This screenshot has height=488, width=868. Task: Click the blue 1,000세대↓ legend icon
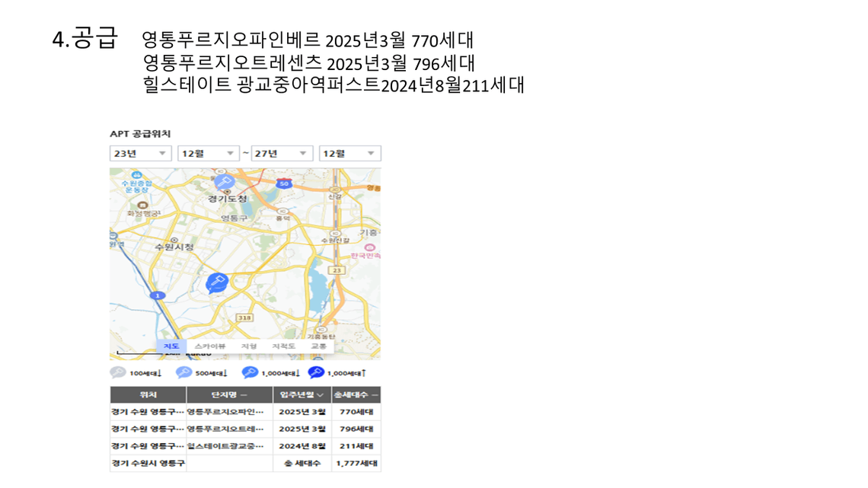(x=250, y=372)
